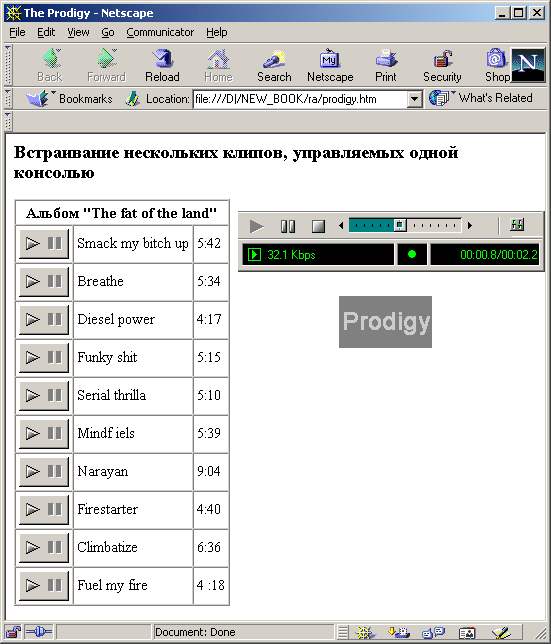The width and height of the screenshot is (551, 644).
Task: Play the Funky shit track
Action: [x=33, y=357]
